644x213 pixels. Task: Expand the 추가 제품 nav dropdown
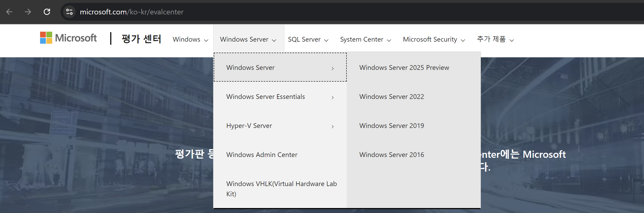(x=496, y=39)
